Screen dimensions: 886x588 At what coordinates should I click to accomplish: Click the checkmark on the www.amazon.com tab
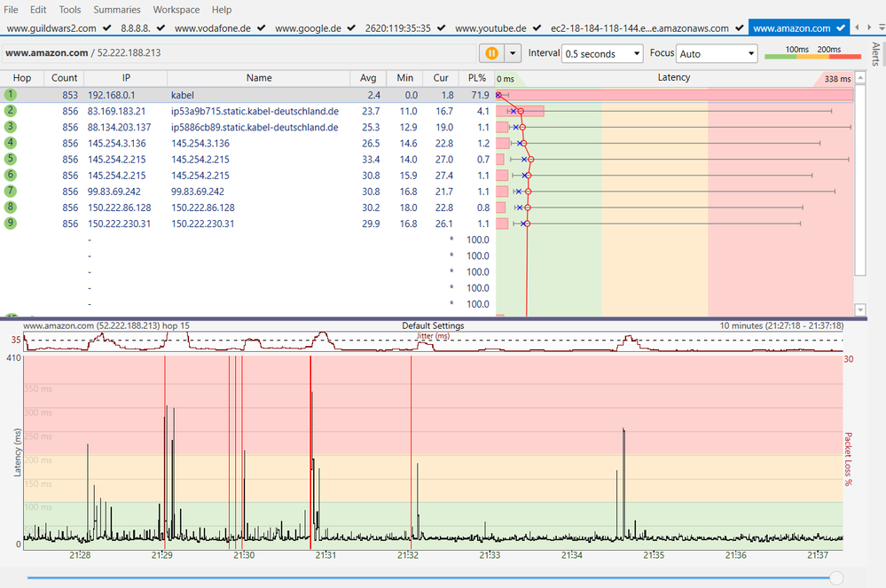[x=840, y=28]
